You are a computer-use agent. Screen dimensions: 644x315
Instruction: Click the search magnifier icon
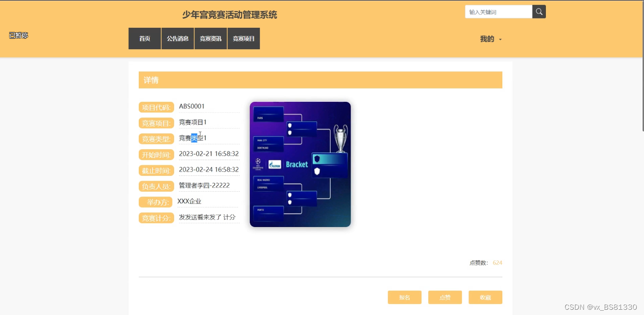coord(539,12)
